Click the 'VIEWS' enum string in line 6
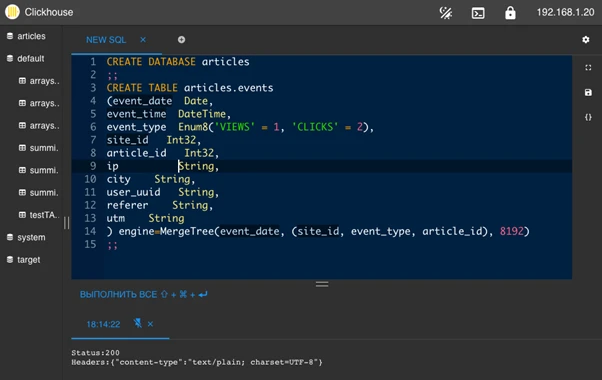 235,127
